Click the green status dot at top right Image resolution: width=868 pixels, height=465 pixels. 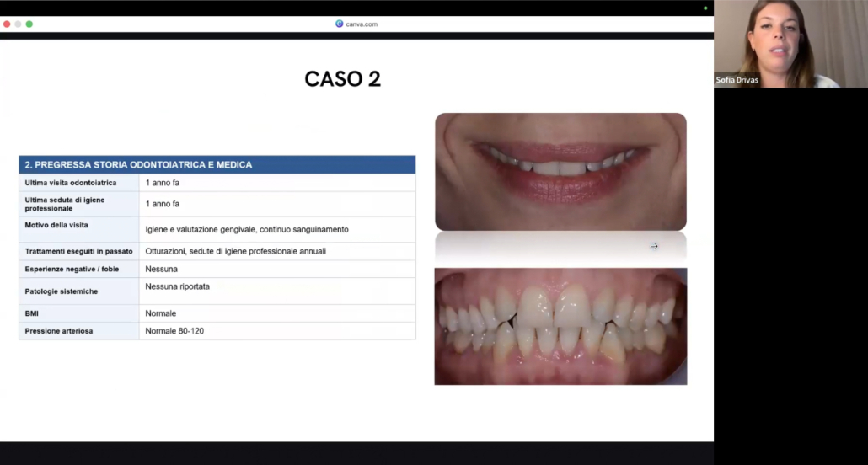(x=705, y=8)
